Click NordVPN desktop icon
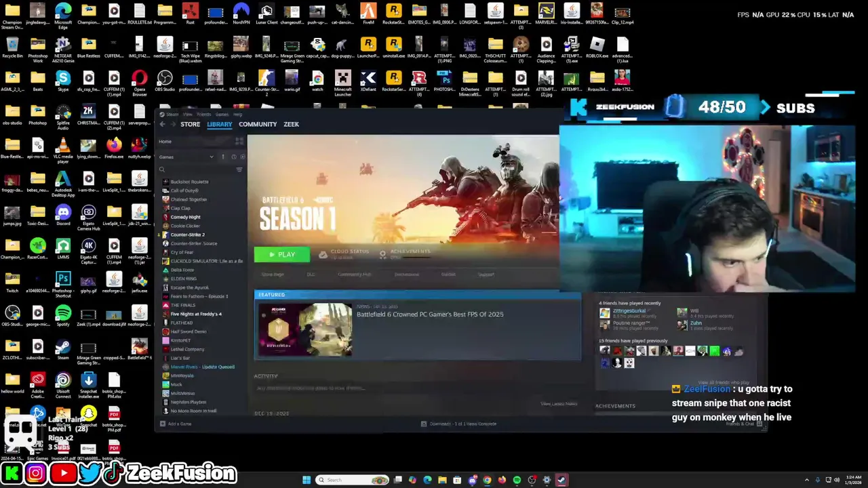868x488 pixels. point(241,14)
